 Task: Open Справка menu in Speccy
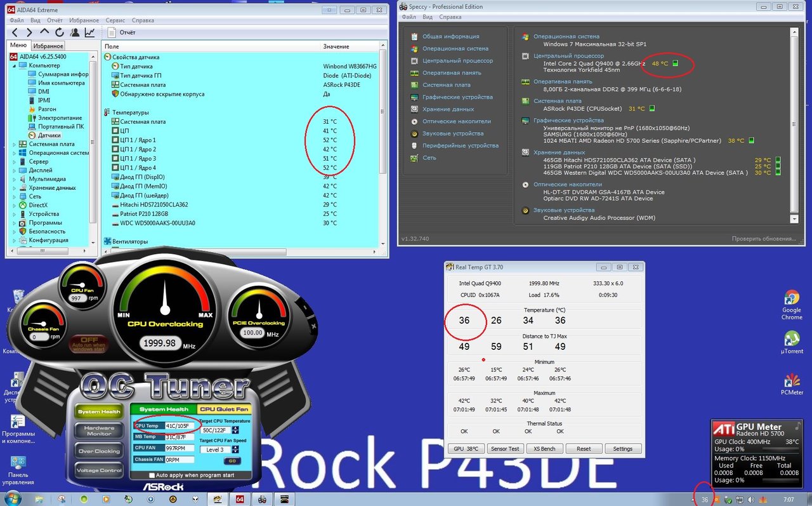[x=450, y=17]
